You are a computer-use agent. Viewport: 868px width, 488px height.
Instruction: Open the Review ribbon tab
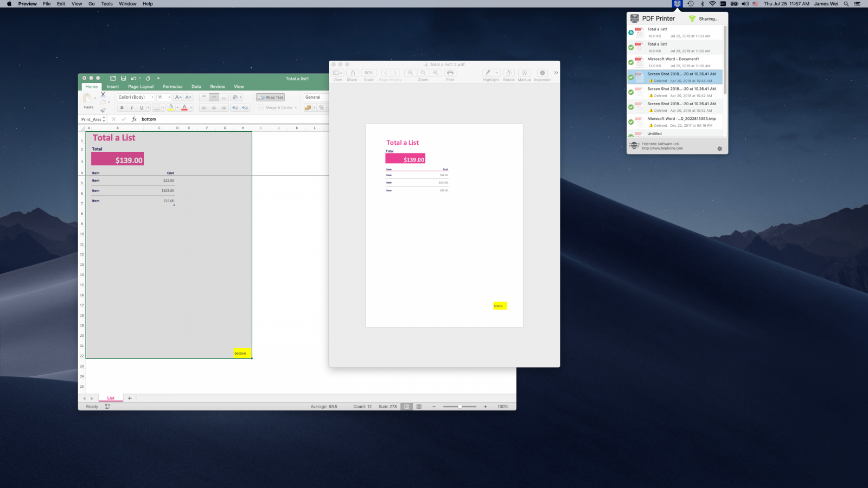218,87
